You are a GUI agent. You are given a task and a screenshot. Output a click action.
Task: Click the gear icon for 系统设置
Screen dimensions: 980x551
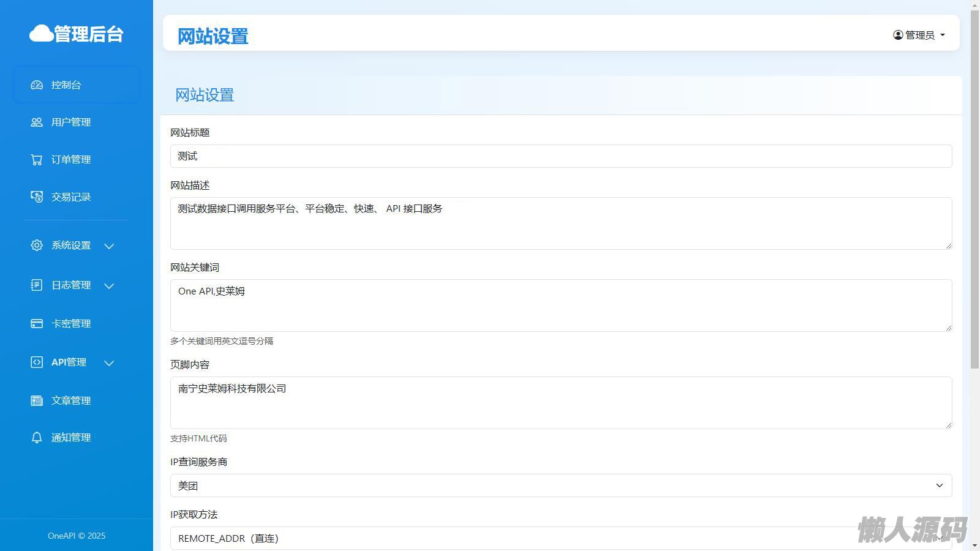[37, 246]
